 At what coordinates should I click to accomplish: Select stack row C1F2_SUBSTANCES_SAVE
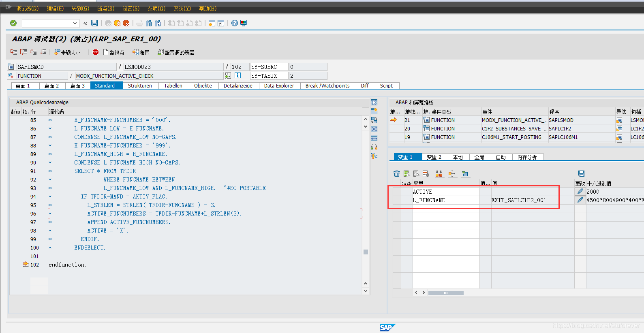tap(514, 128)
